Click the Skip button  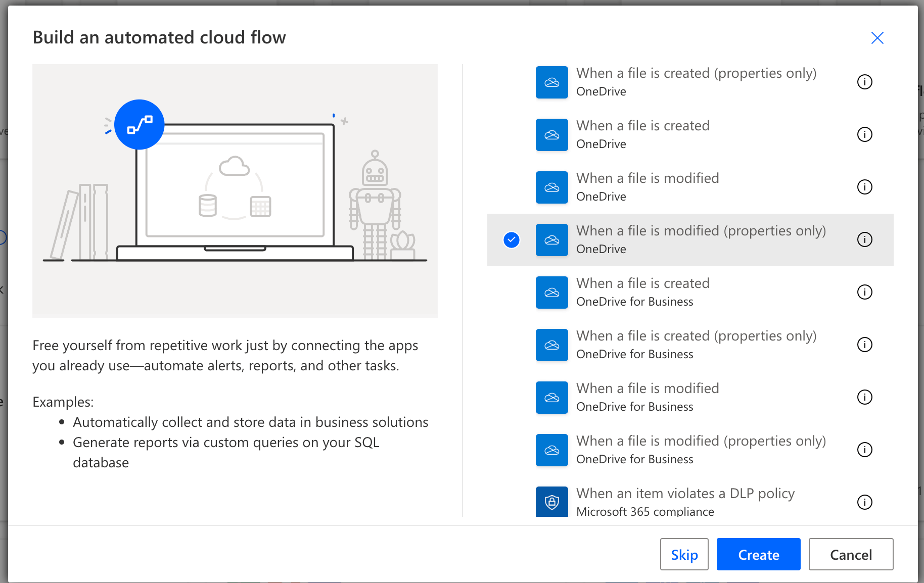coord(684,554)
